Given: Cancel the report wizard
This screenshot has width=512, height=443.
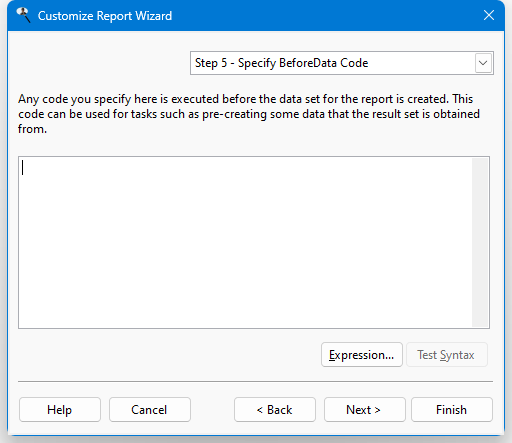Looking at the screenshot, I should point(150,409).
